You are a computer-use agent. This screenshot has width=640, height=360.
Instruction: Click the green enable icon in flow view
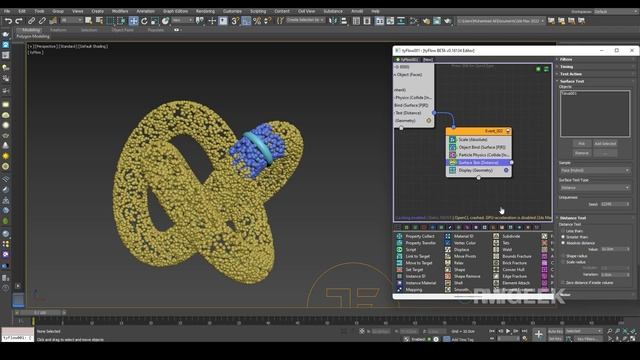538,69
